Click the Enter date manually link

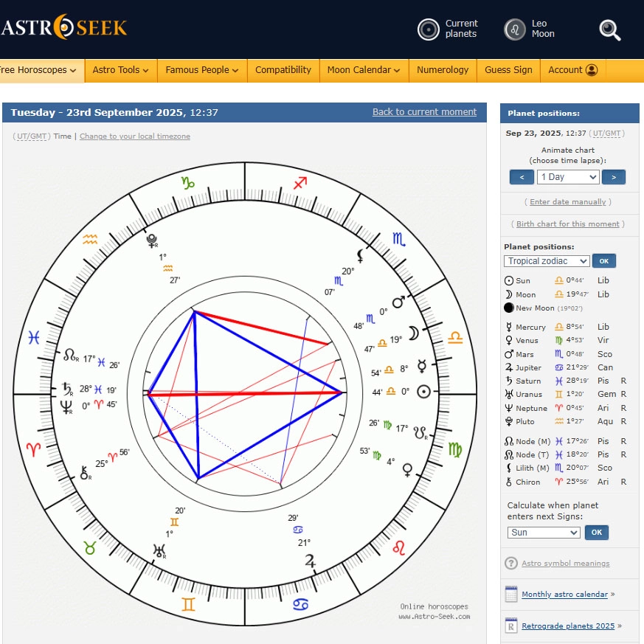[567, 202]
